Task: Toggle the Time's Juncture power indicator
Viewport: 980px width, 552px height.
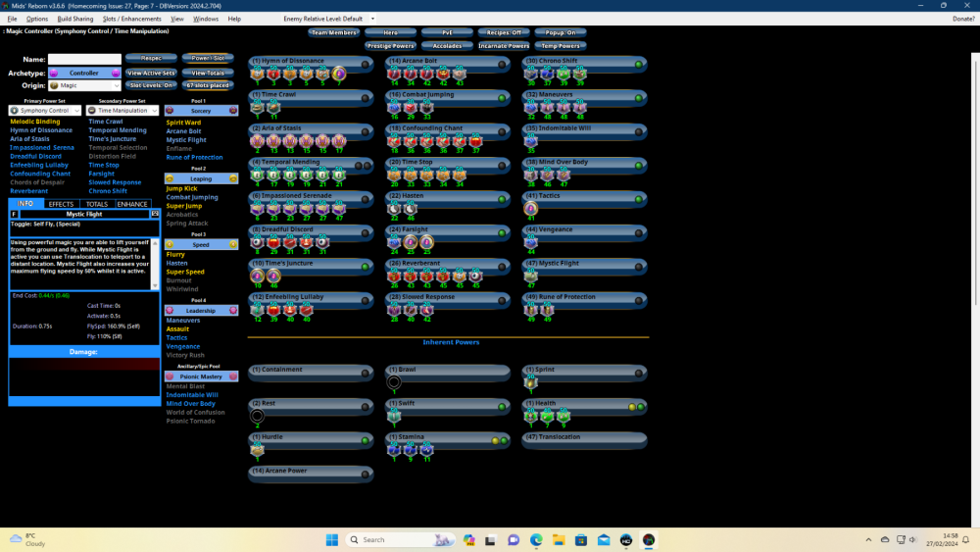Action: (365, 267)
